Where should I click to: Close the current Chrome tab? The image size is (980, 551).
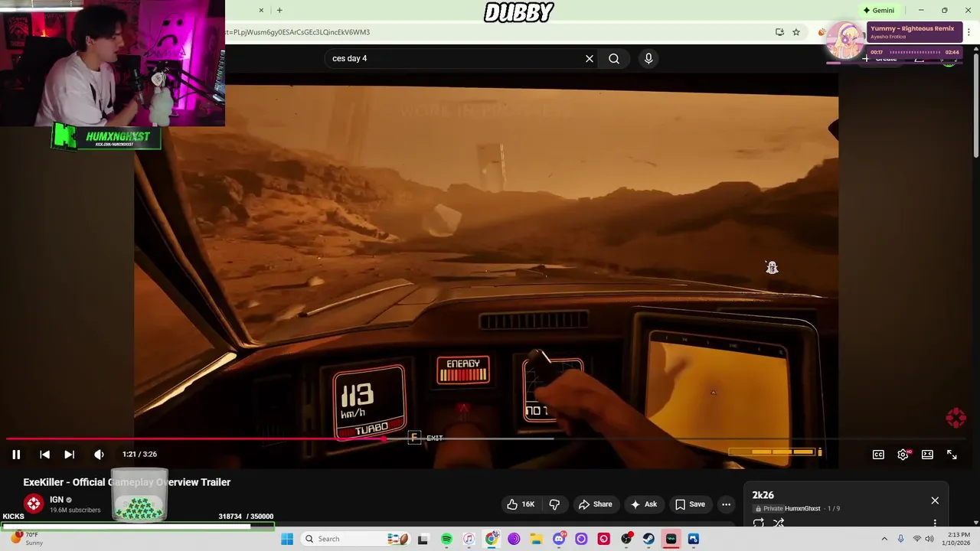pos(261,10)
